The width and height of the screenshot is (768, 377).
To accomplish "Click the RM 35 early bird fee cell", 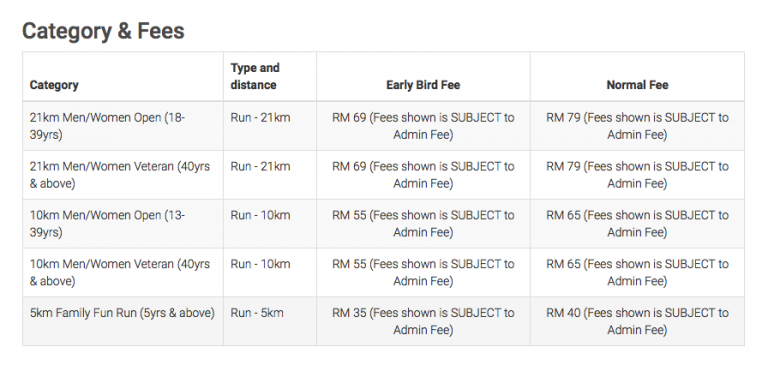I will point(423,321).
